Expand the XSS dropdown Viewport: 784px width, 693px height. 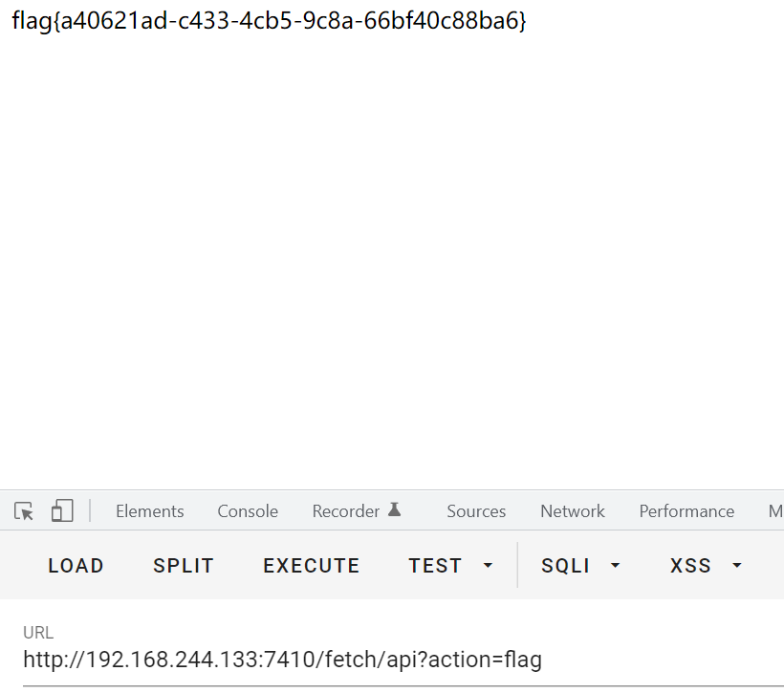click(x=707, y=566)
